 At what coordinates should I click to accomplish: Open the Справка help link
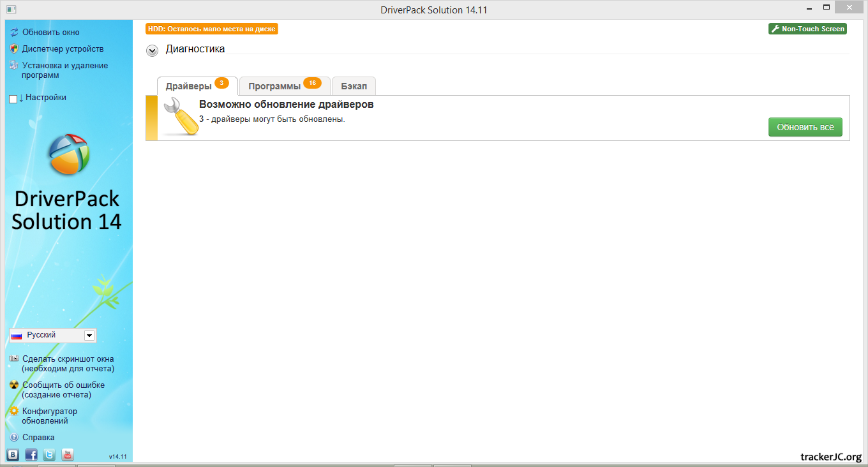tap(38, 438)
